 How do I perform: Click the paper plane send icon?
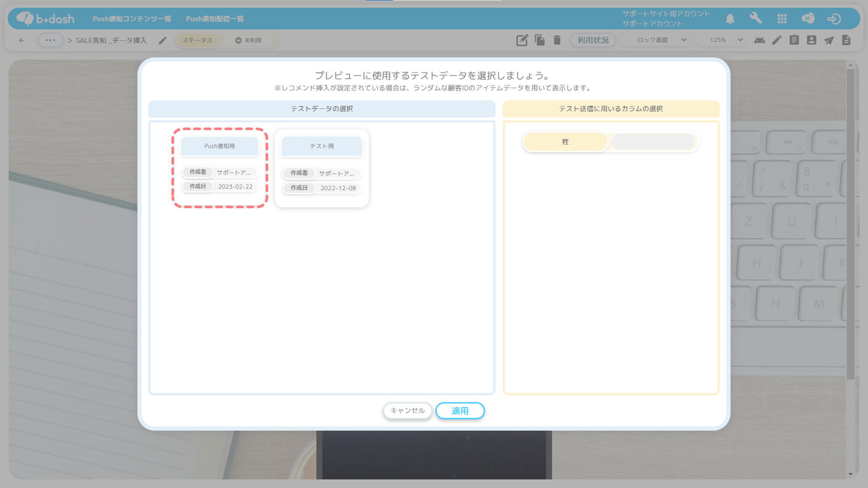tap(829, 40)
